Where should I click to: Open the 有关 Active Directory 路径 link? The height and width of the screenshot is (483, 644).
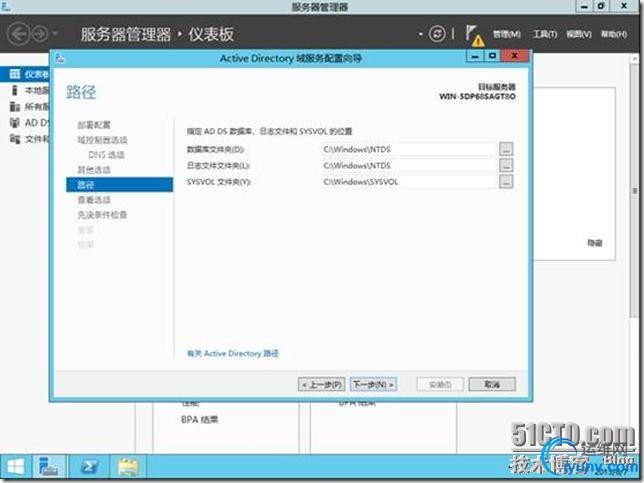(233, 353)
